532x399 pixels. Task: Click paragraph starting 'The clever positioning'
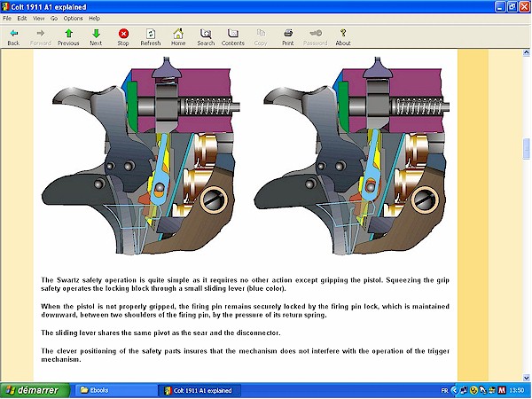[245, 355]
